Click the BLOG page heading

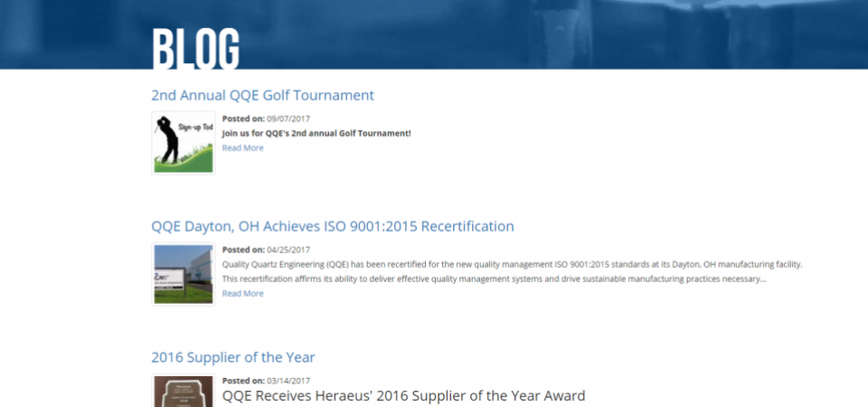click(195, 49)
